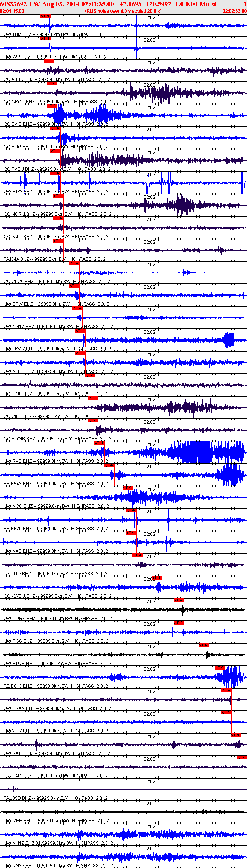Select the UW NAC EHZ station label
247x868 pixels.
[56, 551]
